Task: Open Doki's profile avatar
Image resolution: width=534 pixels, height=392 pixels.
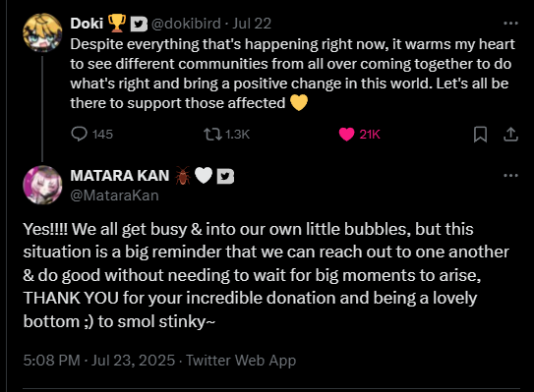Action: 42,32
